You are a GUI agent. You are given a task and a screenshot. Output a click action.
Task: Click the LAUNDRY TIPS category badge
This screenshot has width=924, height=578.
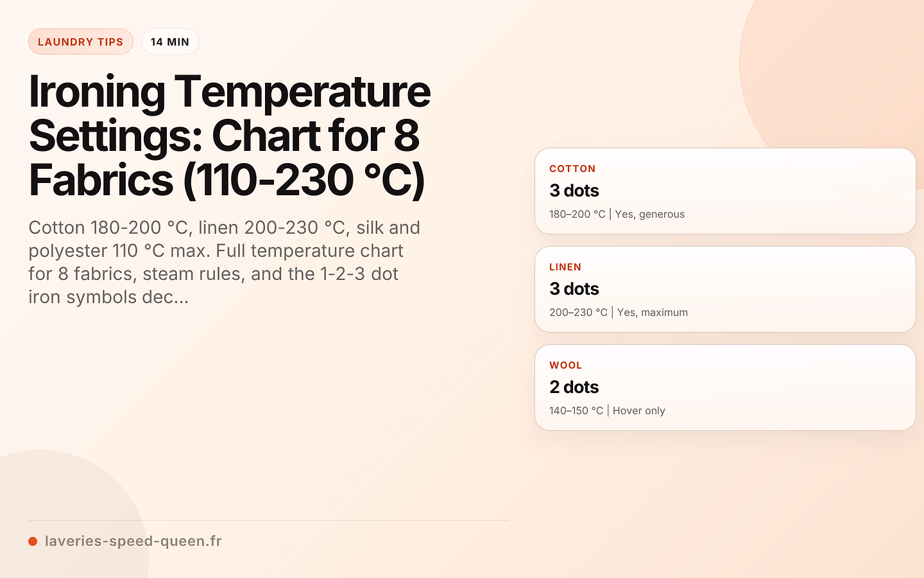81,42
